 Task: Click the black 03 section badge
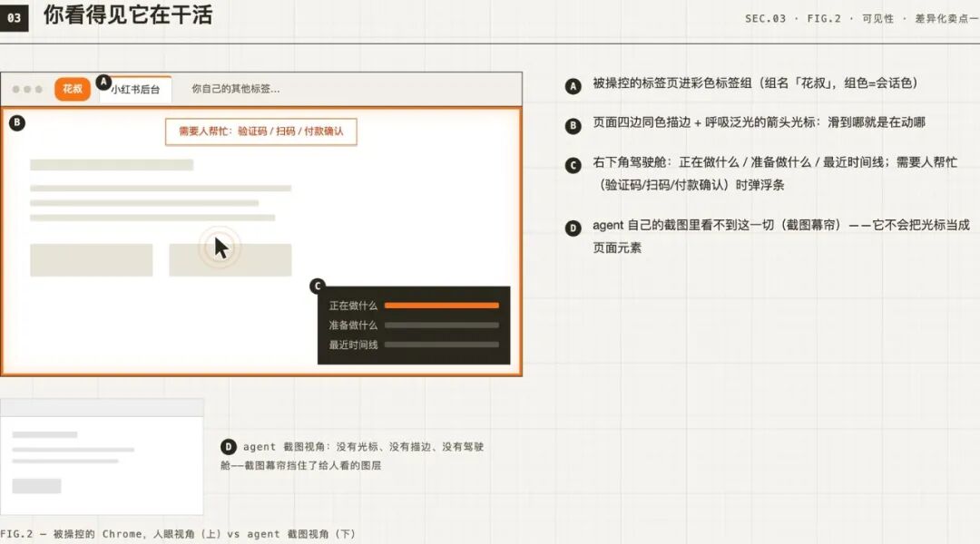(14, 17)
